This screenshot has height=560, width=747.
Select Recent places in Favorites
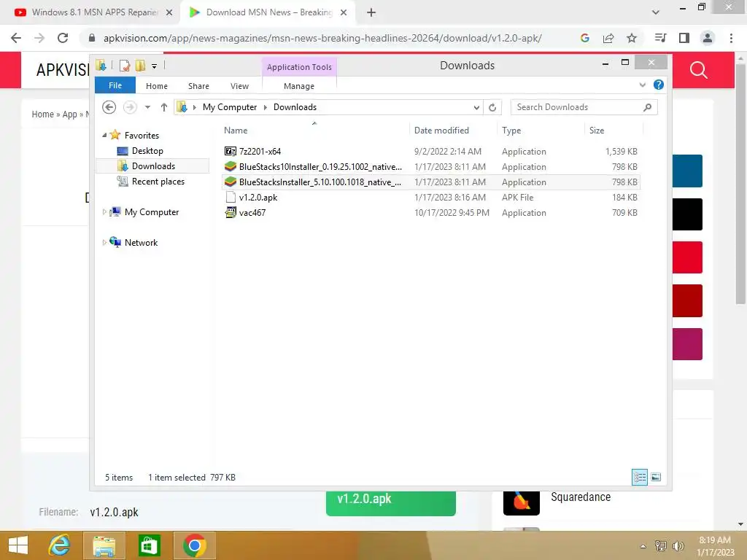coord(158,182)
